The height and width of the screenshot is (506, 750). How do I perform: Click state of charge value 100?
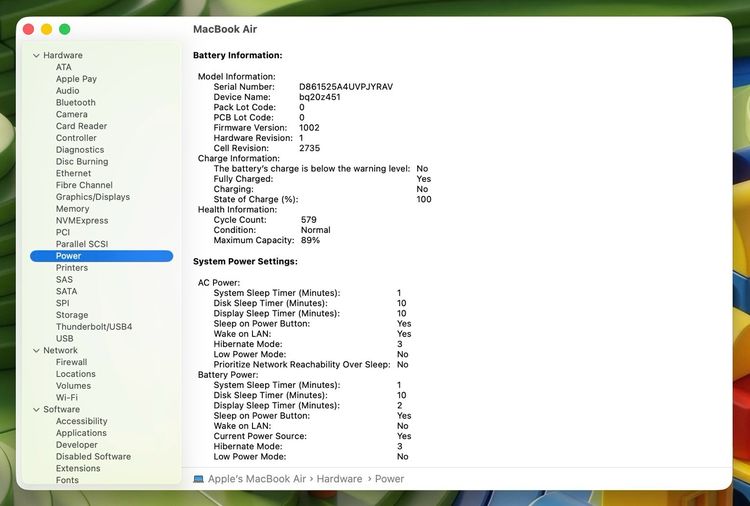pos(424,199)
